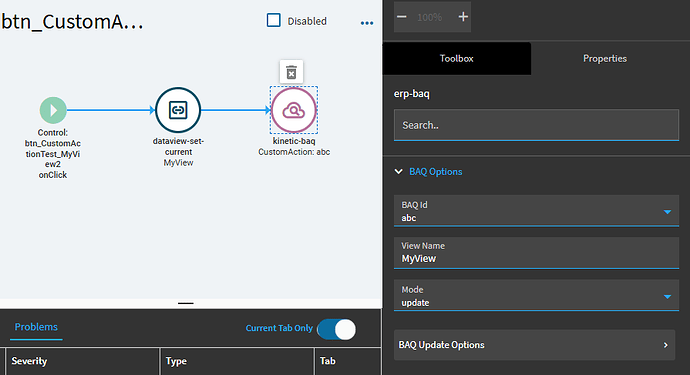Viewport: 690px width, 375px height.
Task: Click the panel splitter handle below the canvas
Action: [186, 303]
